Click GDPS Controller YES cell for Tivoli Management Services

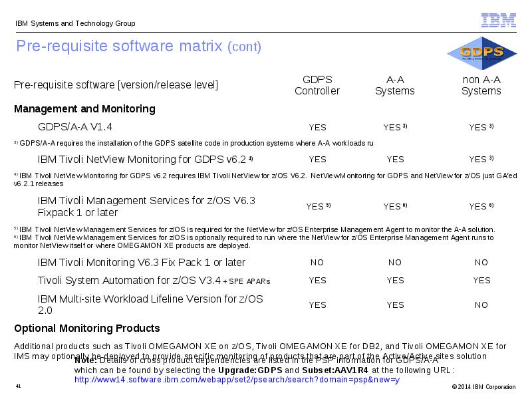click(x=319, y=206)
